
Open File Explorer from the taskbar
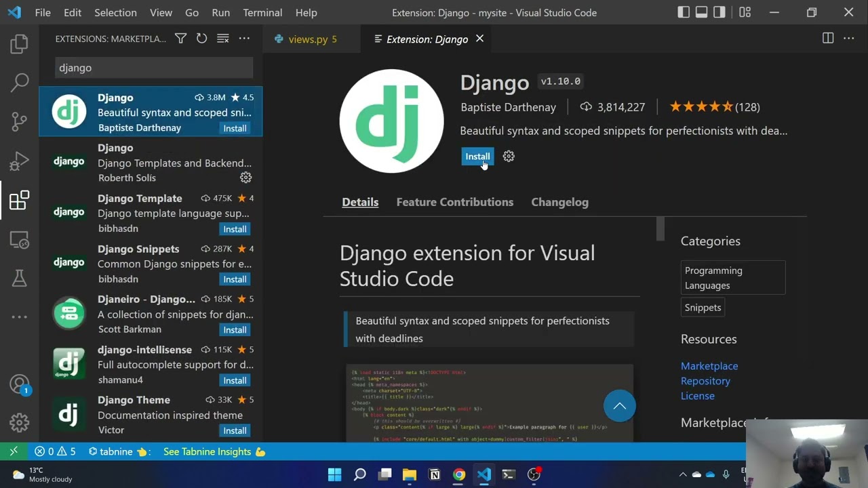[410, 474]
